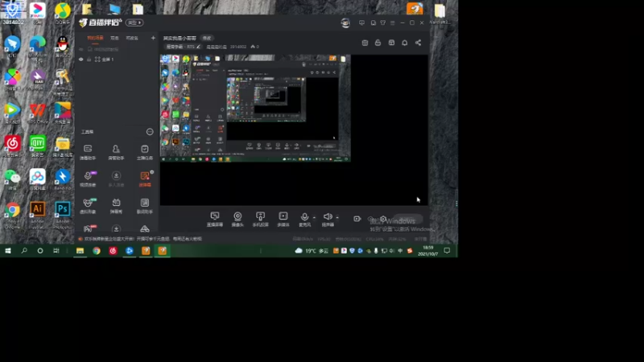
Task: Expand the microphone volume arrow
Action: (314, 217)
